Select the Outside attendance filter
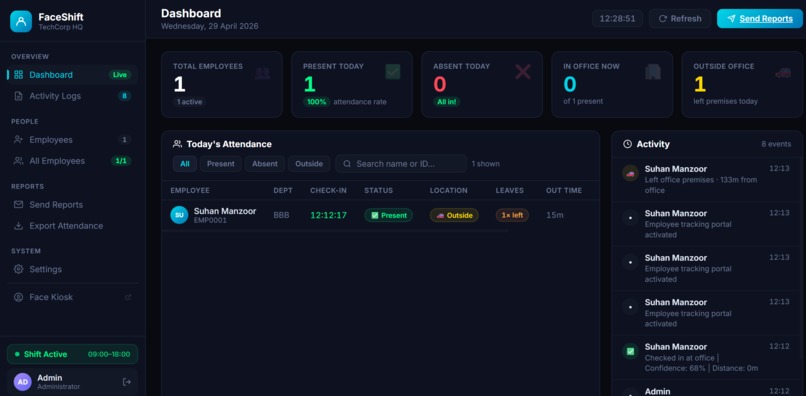Image resolution: width=806 pixels, height=396 pixels. tap(309, 164)
